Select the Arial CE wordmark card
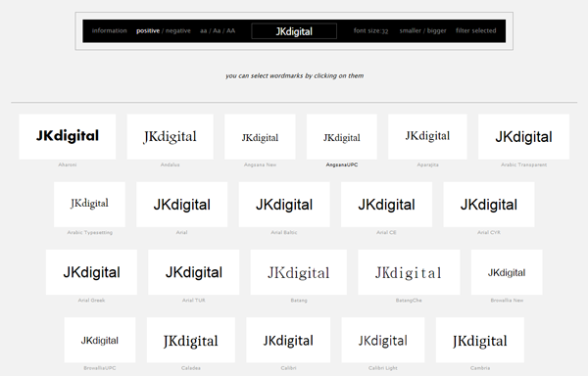 coord(387,205)
